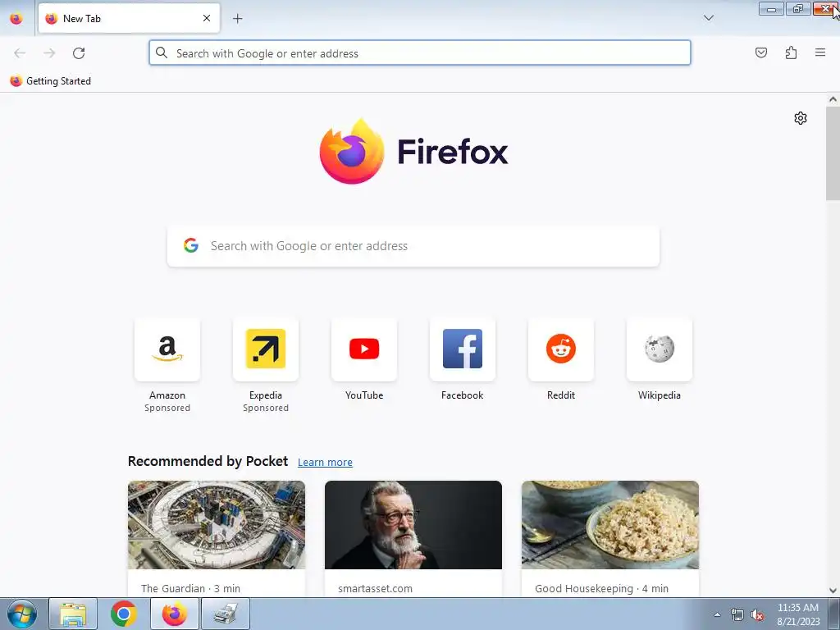Viewport: 840px width, 630px height.
Task: Minimize the Firefox window
Action: click(771, 8)
